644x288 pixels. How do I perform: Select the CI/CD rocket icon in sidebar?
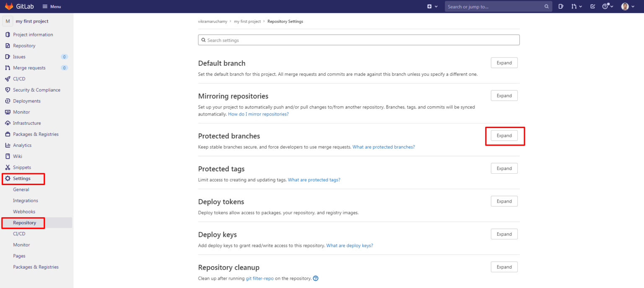[x=7, y=79]
